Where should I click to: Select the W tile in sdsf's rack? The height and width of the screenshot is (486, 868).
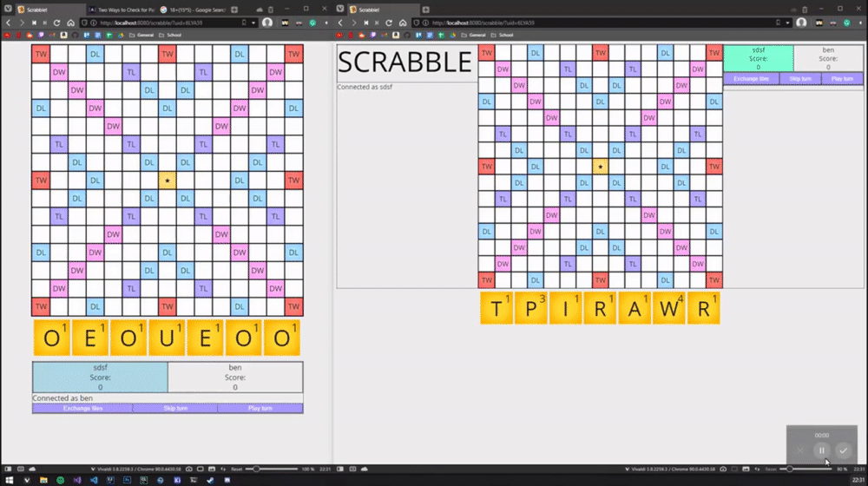tap(668, 308)
